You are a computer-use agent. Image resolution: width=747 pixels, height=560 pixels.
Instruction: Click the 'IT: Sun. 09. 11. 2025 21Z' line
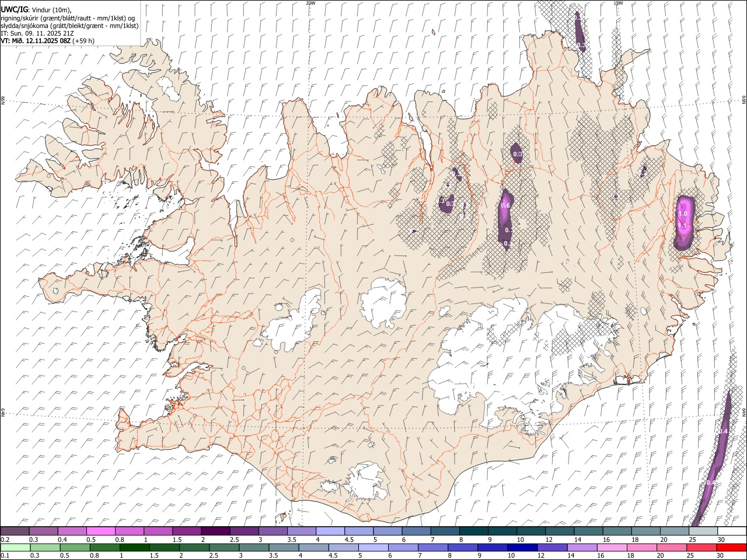click(37, 33)
